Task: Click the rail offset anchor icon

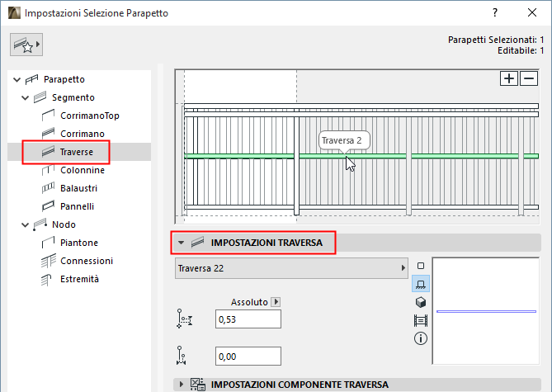Action: [182, 356]
